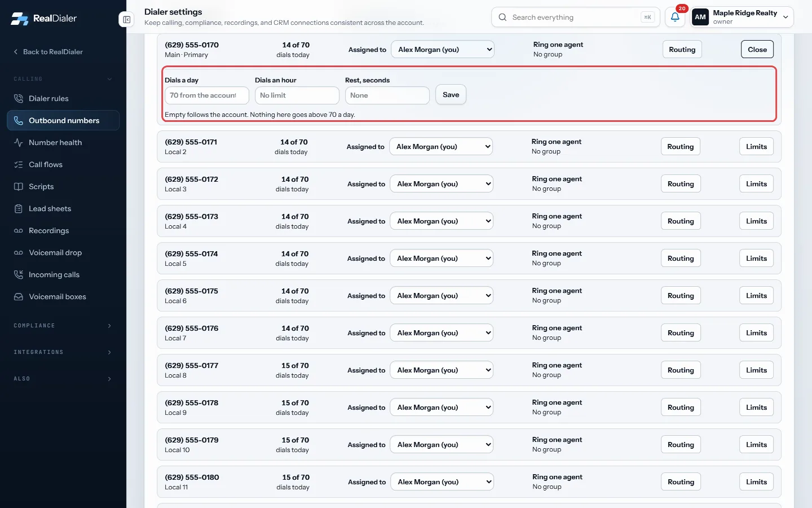The width and height of the screenshot is (812, 508).
Task: Expand the Also section
Action: tap(63, 379)
